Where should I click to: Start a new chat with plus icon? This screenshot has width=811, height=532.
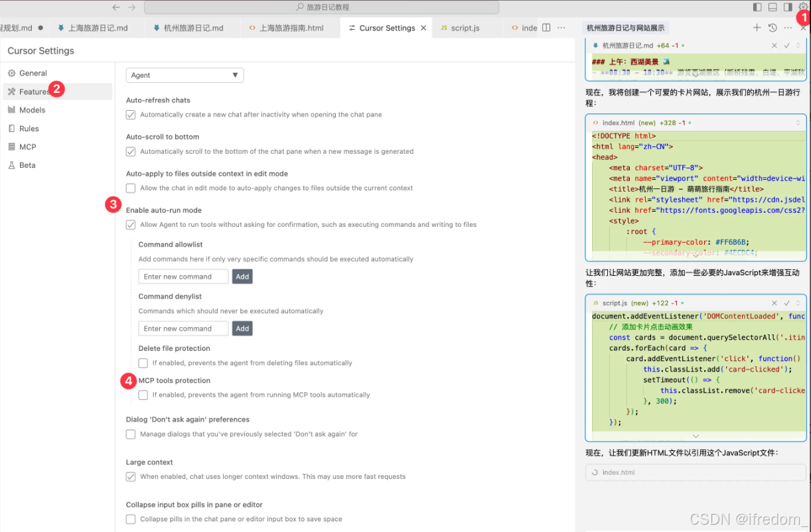[757, 28]
